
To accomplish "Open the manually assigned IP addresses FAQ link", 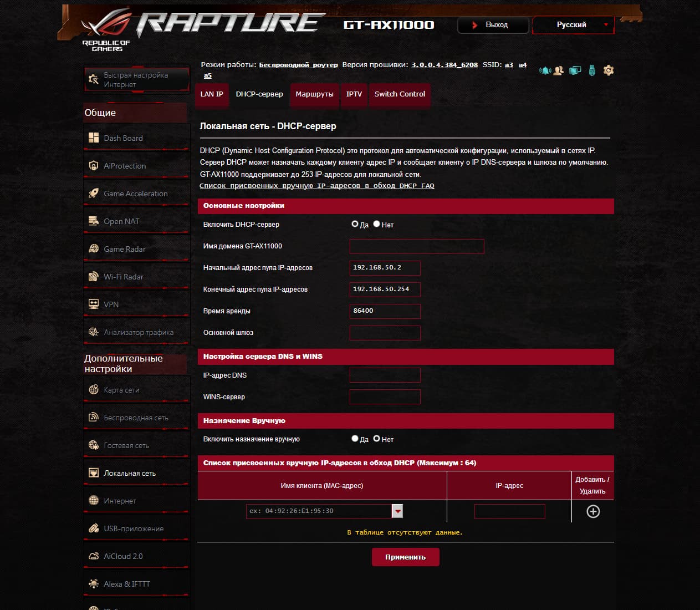I will [317, 186].
